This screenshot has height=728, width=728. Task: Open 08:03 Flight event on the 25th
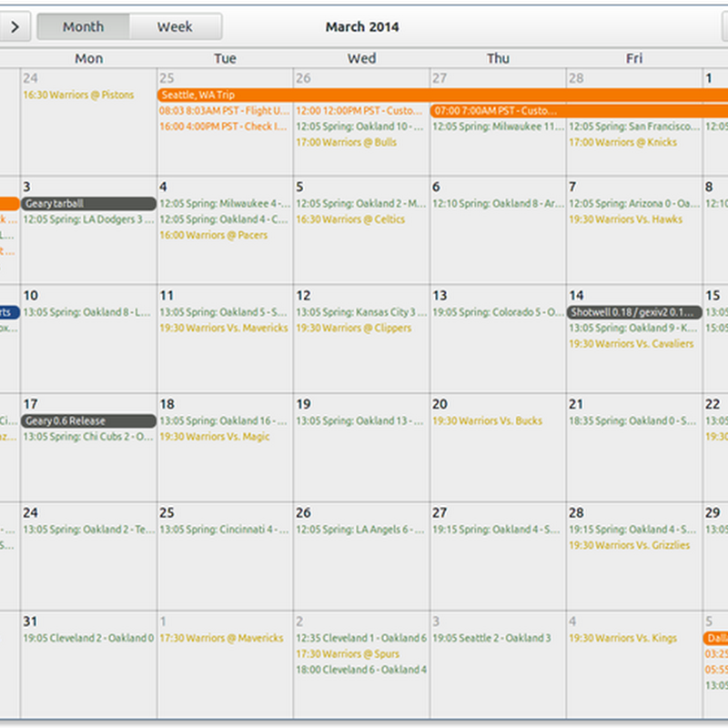(224, 110)
